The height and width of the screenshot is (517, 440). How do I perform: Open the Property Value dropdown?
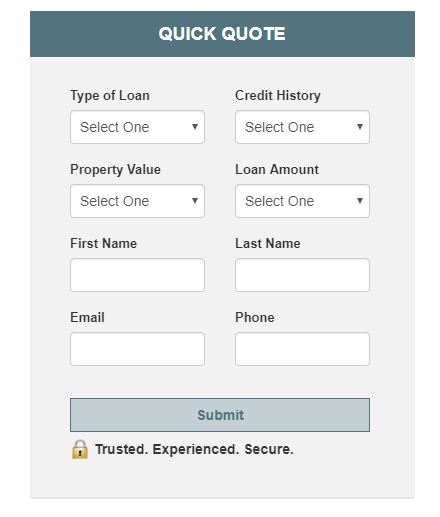click(x=137, y=201)
